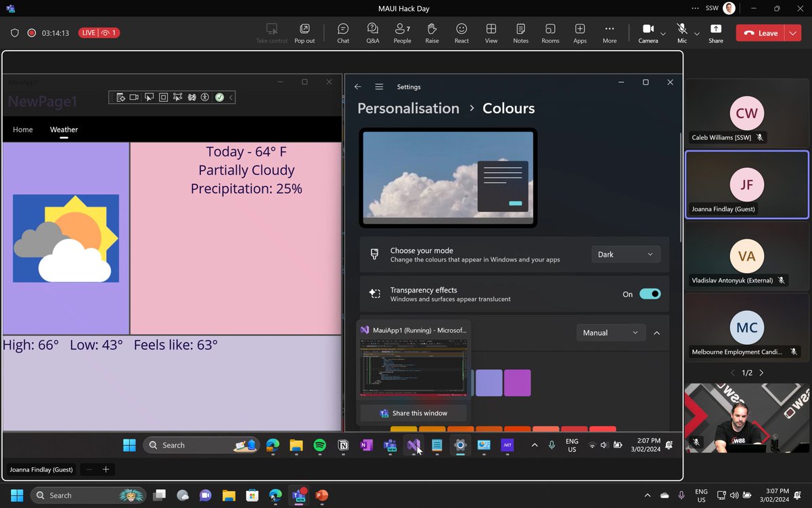812x508 pixels.
Task: Click the OneNote icon in shared taskbar
Action: pos(366,445)
